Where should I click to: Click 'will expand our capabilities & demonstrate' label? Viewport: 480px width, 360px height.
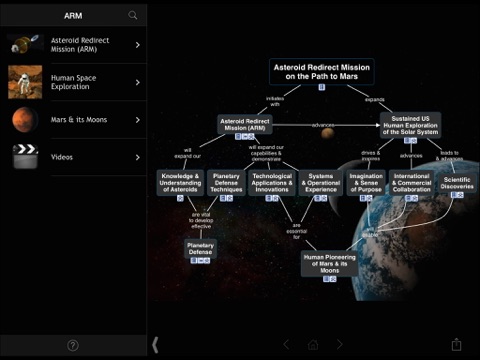click(x=266, y=153)
